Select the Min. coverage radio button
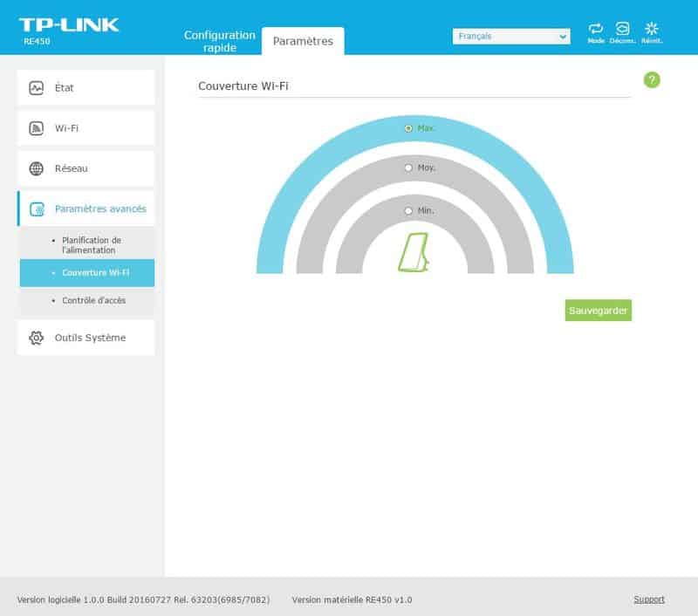Viewport: 698px width, 616px height. pos(408,210)
